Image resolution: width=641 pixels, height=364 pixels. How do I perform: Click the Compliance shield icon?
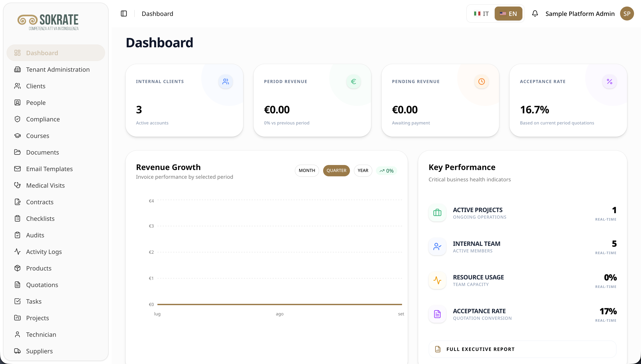pos(17,119)
